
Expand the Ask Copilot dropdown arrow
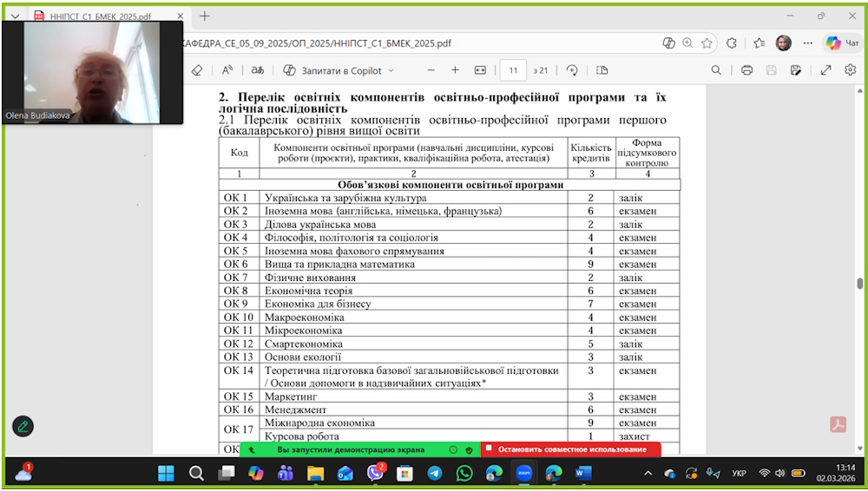[x=391, y=70]
